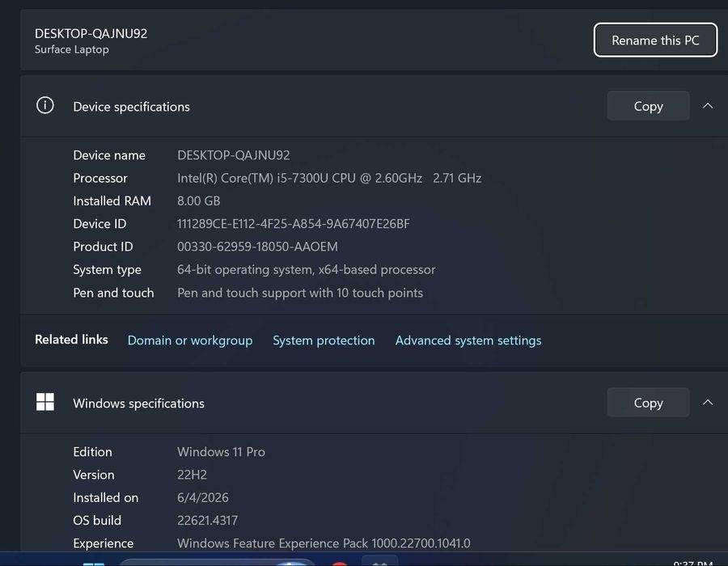Collapse the Device specifications section
This screenshot has width=728, height=566.
(708, 106)
